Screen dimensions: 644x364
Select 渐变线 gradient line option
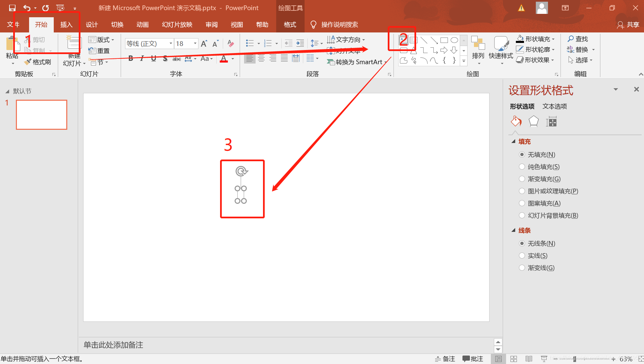pos(522,268)
